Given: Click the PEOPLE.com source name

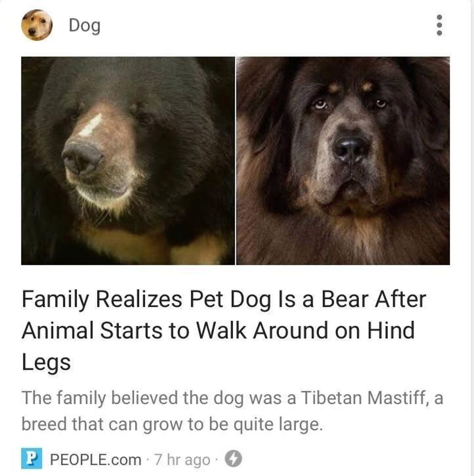Looking at the screenshot, I should click(x=96, y=459).
